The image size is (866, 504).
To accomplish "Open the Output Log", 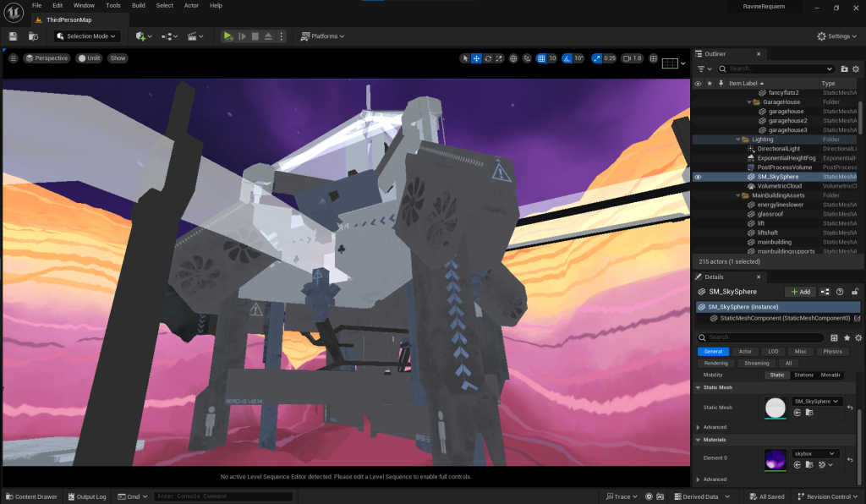I will click(87, 497).
